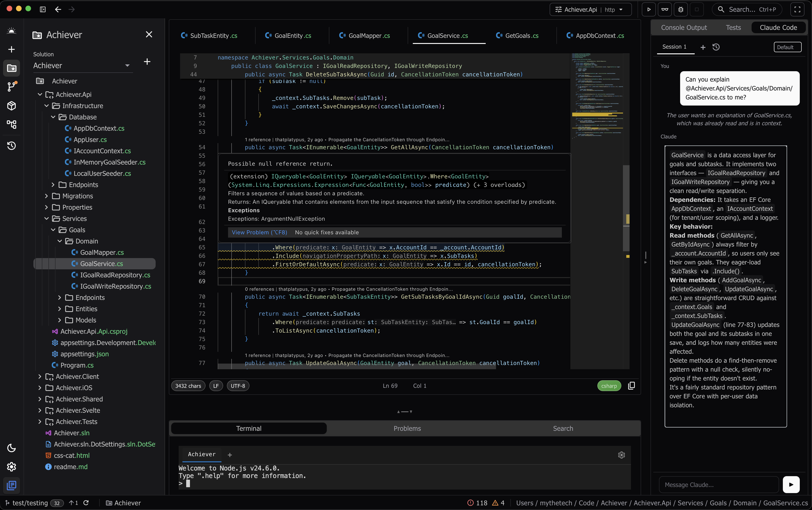Click the UTF-8 encoding badge
812x510 pixels.
coord(238,386)
